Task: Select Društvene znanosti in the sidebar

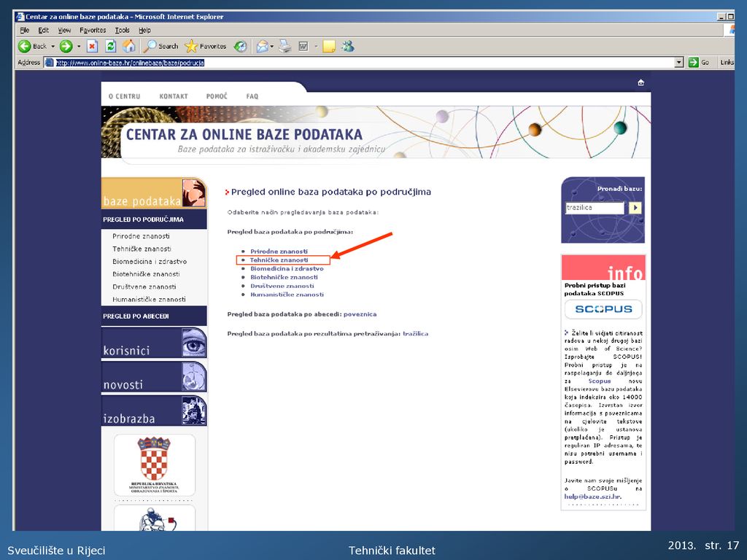Action: (144, 287)
